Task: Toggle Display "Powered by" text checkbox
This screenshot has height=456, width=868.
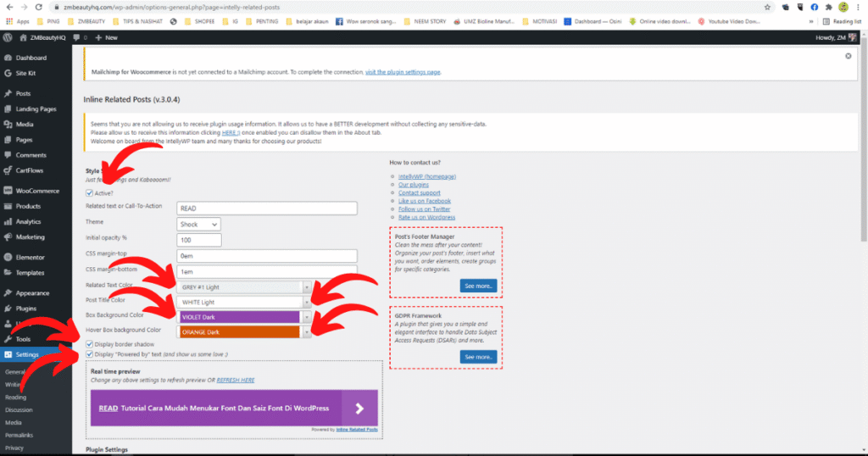Action: point(89,354)
